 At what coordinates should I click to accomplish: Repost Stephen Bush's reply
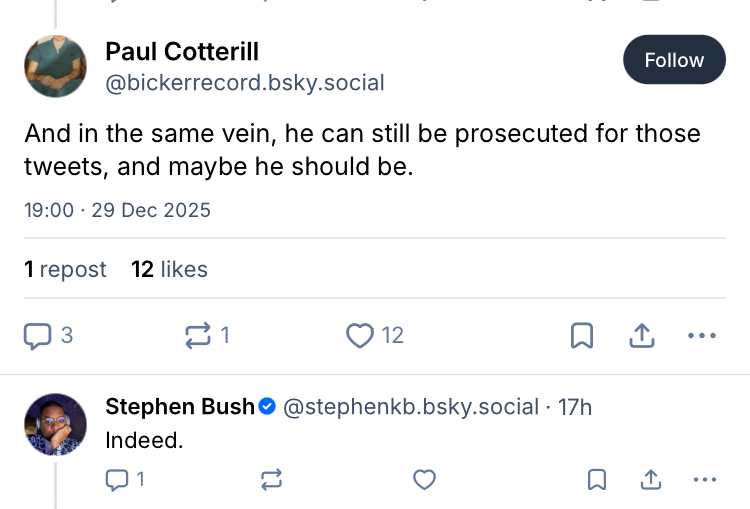point(271,480)
